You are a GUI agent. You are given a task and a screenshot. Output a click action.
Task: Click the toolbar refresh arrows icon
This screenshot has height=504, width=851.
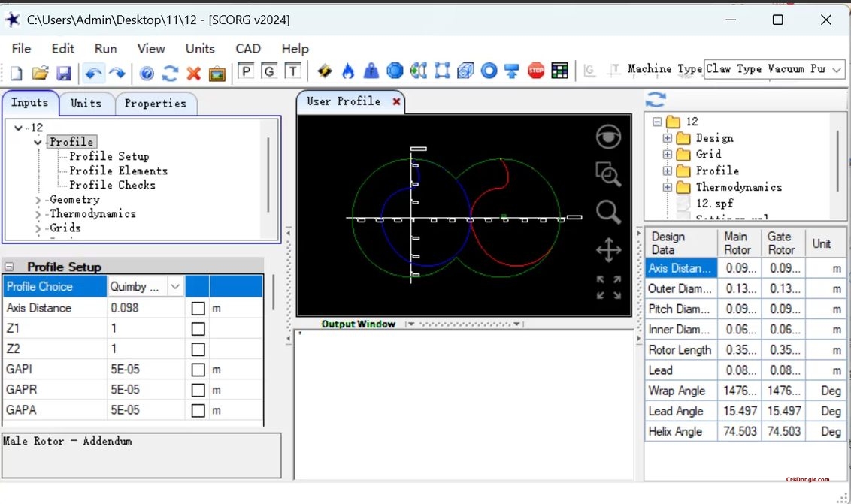(170, 73)
